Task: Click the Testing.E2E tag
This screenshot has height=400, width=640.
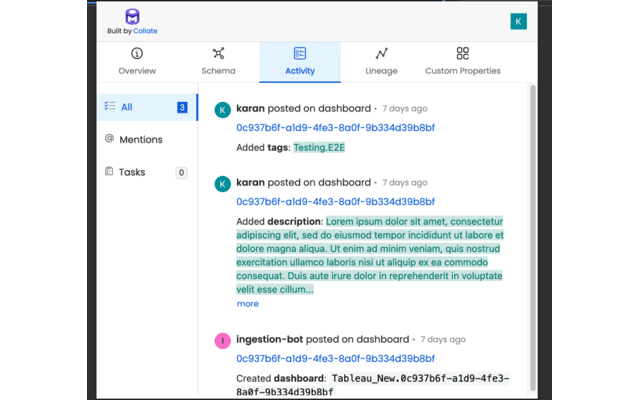Action: click(x=319, y=147)
